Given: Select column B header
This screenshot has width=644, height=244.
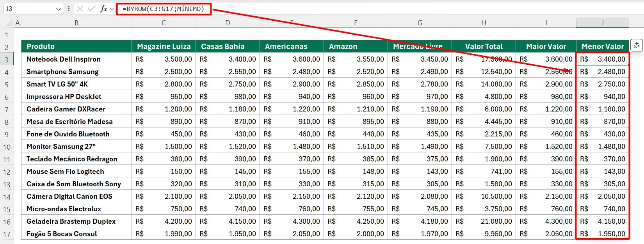Looking at the screenshot, I should [x=76, y=23].
